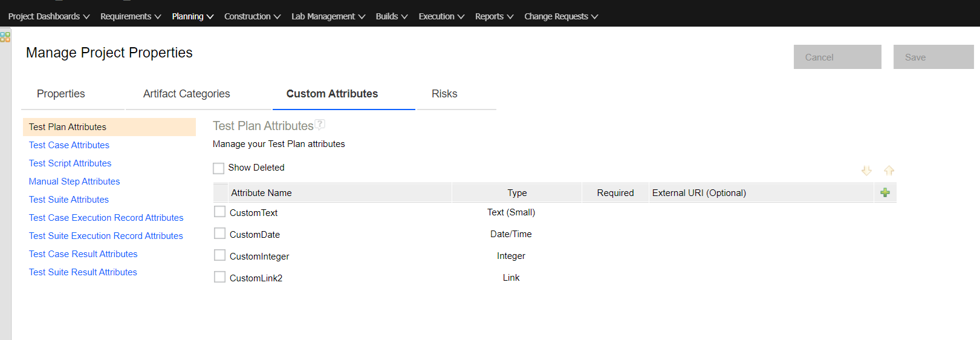
Task: Open Test Case Execution Record Attributes link
Action: 106,218
